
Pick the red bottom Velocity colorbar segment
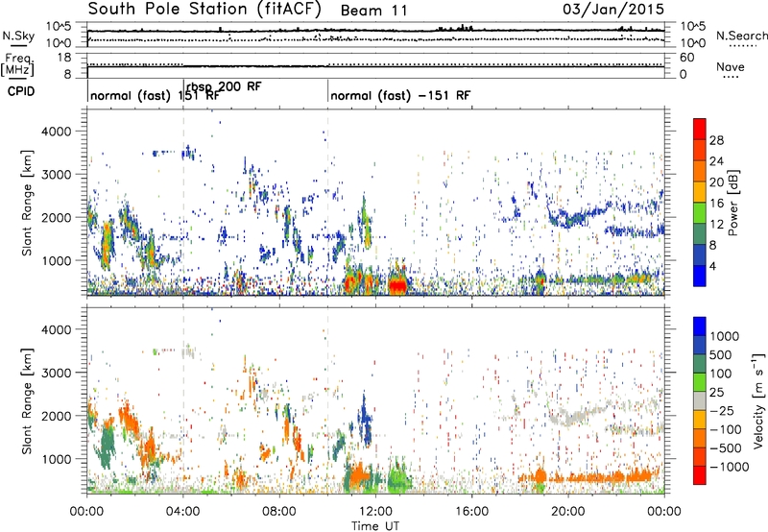tap(700, 475)
